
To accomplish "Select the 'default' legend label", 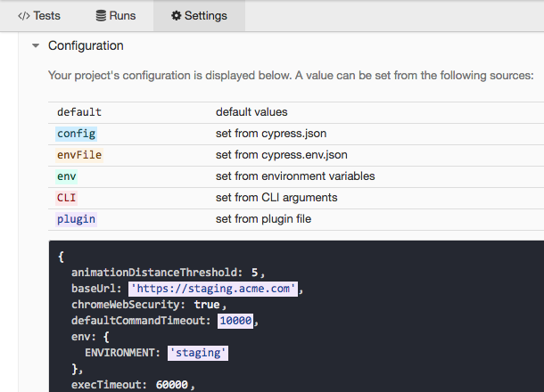I will coord(79,112).
